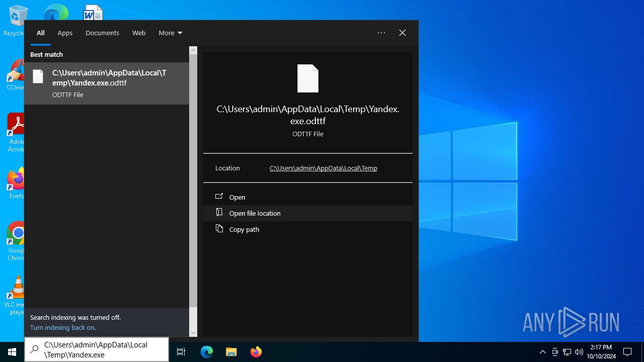This screenshot has height=362, width=644.
Task: Switch to the Apps search tab
Action: coord(65,33)
